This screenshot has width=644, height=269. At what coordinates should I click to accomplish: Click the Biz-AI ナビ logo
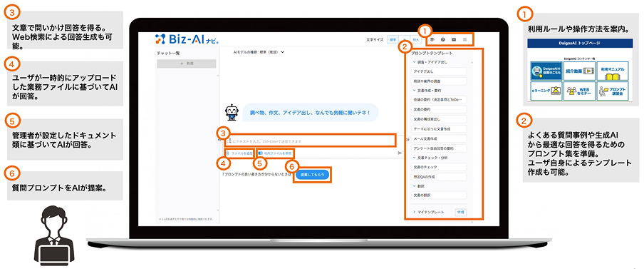pos(187,39)
